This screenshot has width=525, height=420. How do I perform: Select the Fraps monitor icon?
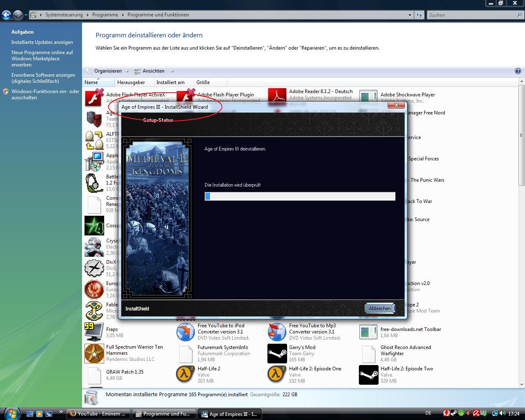tap(94, 332)
